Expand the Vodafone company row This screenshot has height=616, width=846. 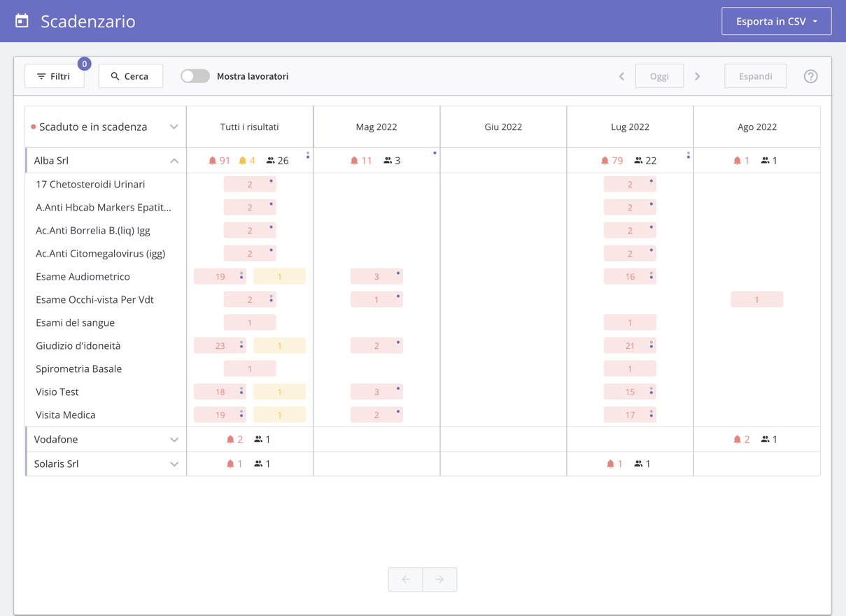(x=174, y=440)
